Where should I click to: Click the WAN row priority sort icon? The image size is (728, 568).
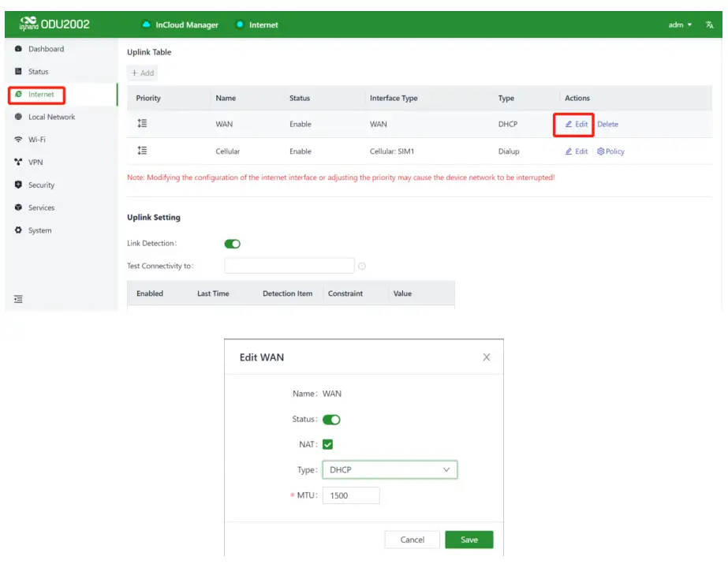click(143, 124)
